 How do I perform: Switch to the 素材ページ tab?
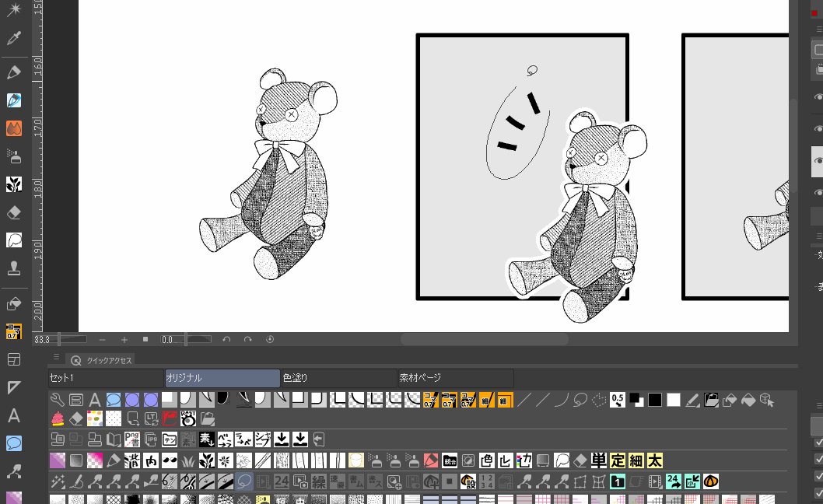pyautogui.click(x=456, y=378)
